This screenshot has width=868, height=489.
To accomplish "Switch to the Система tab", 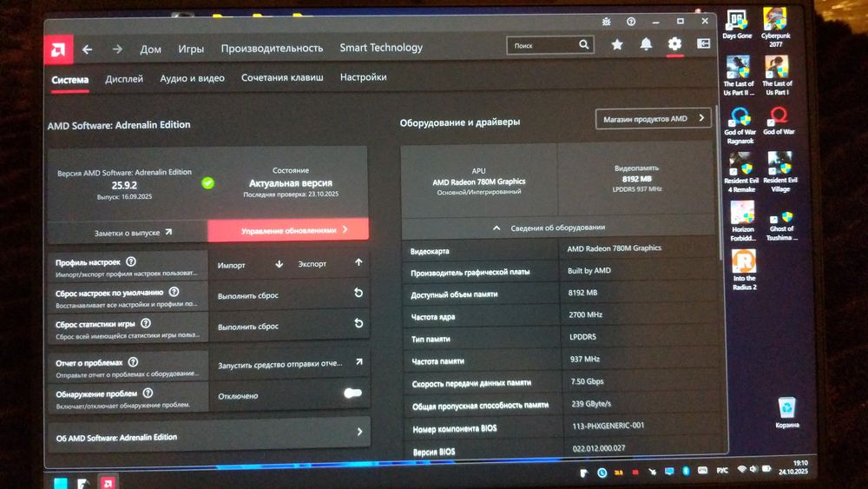I will point(69,80).
